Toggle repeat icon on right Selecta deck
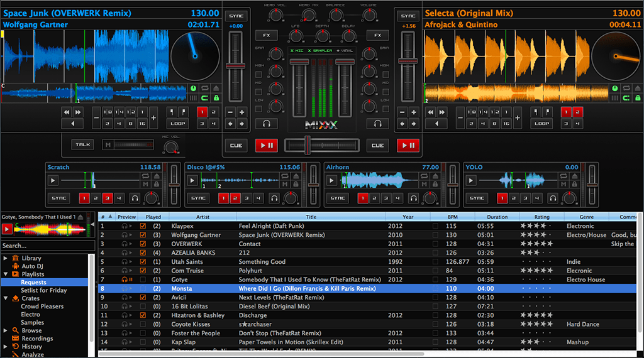 [x=626, y=88]
